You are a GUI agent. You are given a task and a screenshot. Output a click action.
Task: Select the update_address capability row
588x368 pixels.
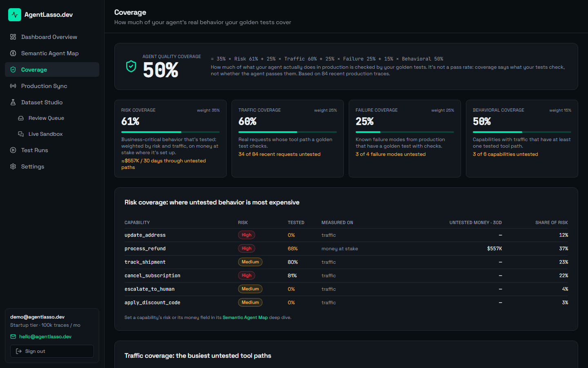(346, 235)
